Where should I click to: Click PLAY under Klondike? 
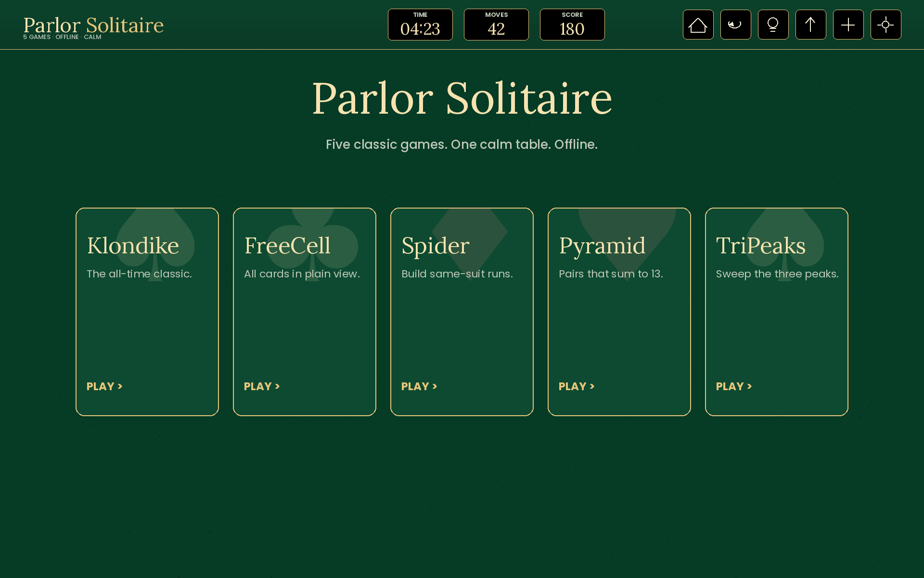click(104, 386)
